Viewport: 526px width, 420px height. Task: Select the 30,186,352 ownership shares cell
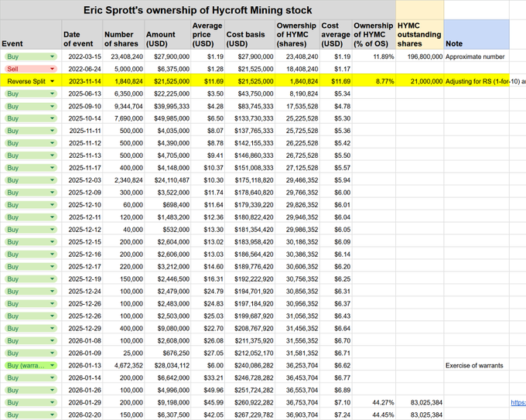tap(297, 242)
